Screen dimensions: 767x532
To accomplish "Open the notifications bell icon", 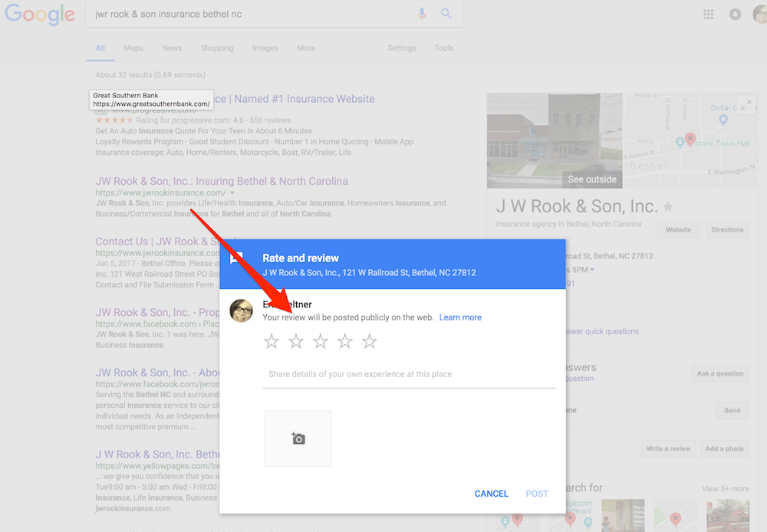I will click(x=735, y=14).
